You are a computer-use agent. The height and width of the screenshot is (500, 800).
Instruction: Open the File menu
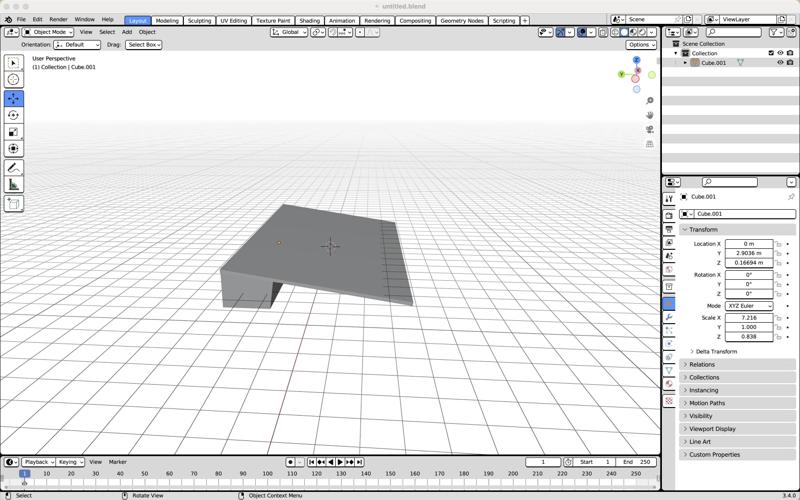[x=21, y=19]
